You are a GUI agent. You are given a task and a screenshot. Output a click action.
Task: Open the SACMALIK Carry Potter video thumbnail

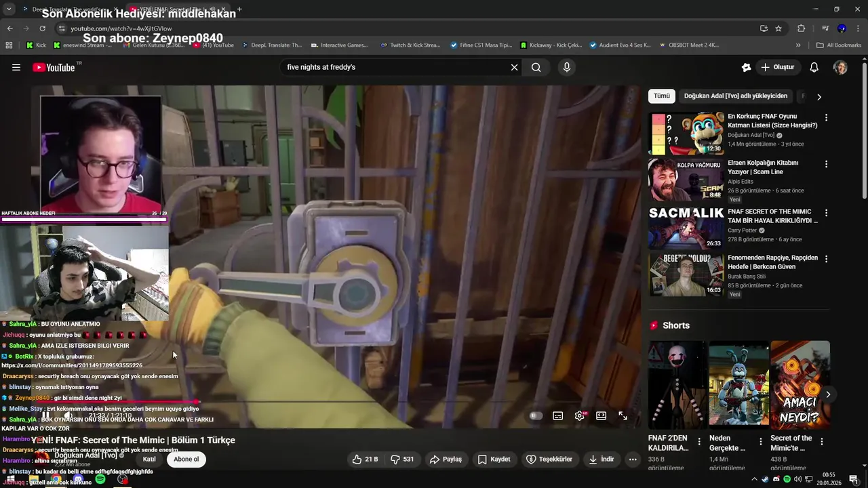(x=686, y=228)
